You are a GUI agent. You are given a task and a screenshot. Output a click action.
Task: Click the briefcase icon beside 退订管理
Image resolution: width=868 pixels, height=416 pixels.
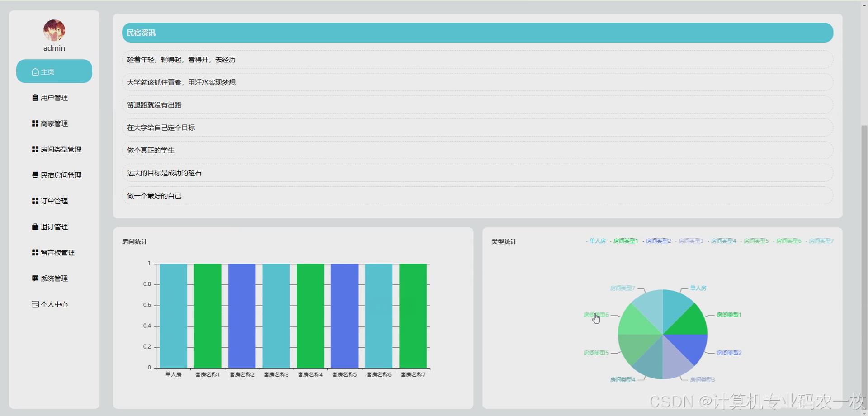[35, 227]
